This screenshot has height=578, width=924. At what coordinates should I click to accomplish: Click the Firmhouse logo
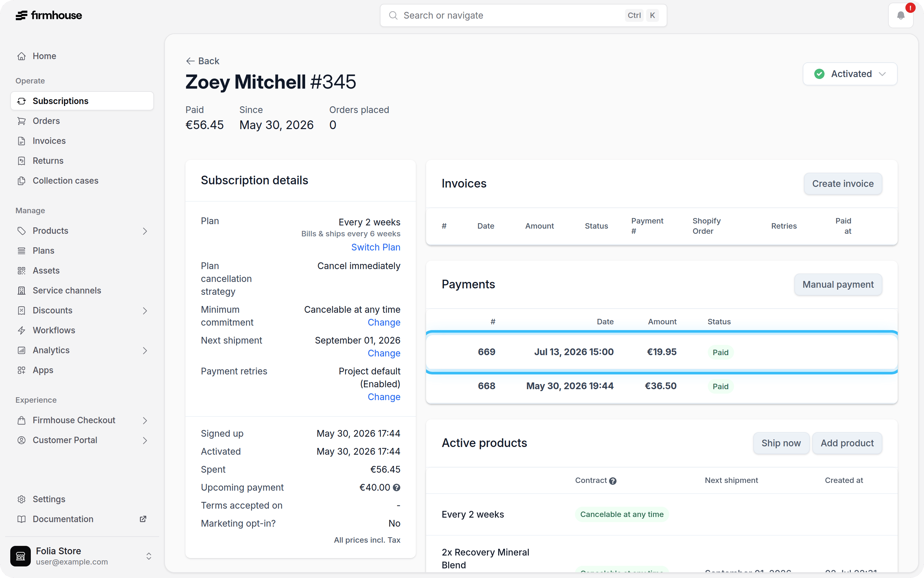tap(48, 15)
